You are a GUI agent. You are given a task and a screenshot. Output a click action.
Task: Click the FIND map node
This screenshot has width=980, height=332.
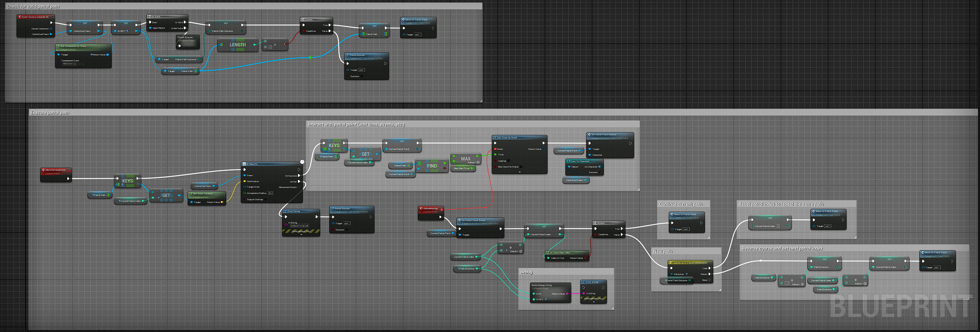(x=432, y=166)
